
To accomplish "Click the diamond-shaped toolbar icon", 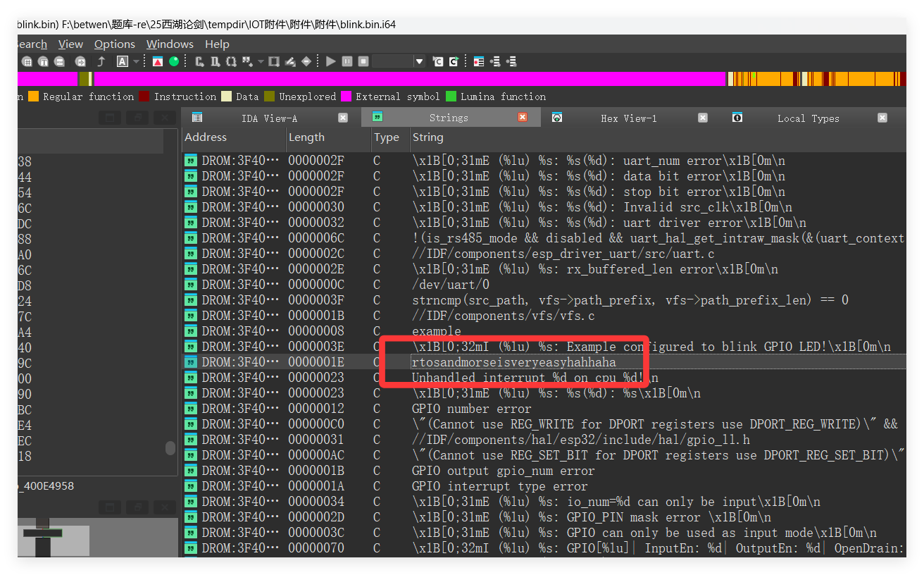I will tap(306, 61).
